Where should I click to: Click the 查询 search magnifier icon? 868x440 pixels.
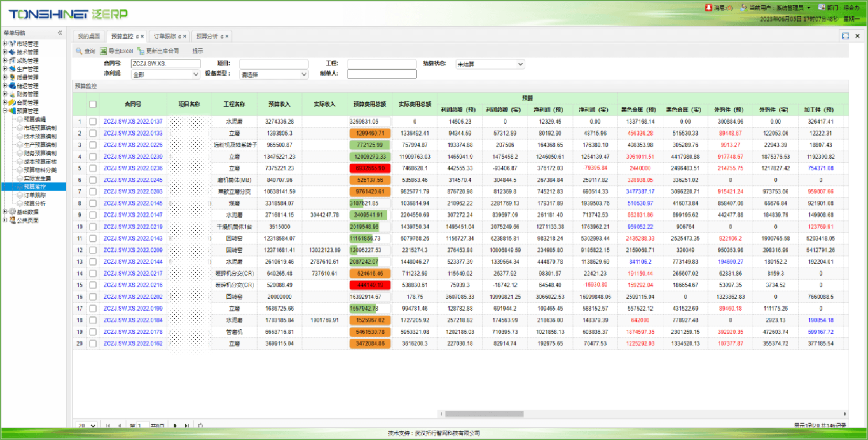[x=79, y=51]
